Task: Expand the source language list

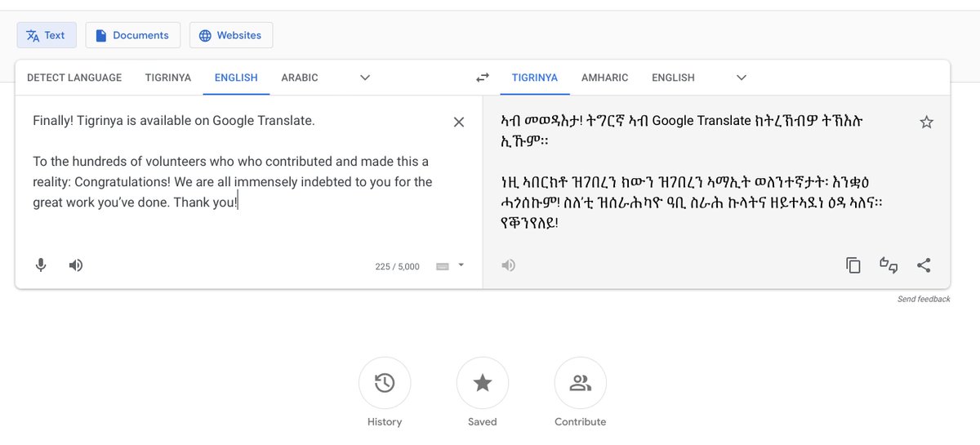Action: click(365, 78)
